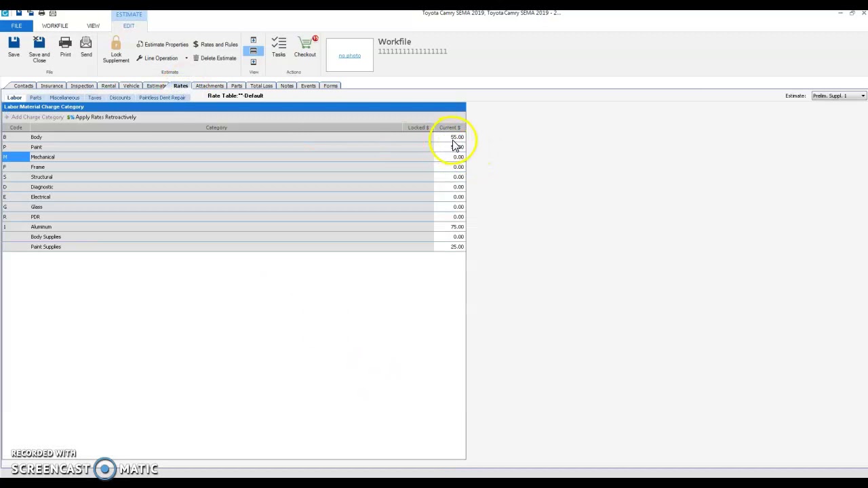868x488 pixels.
Task: Click the bottom View layout icon
Action: pyautogui.click(x=254, y=62)
